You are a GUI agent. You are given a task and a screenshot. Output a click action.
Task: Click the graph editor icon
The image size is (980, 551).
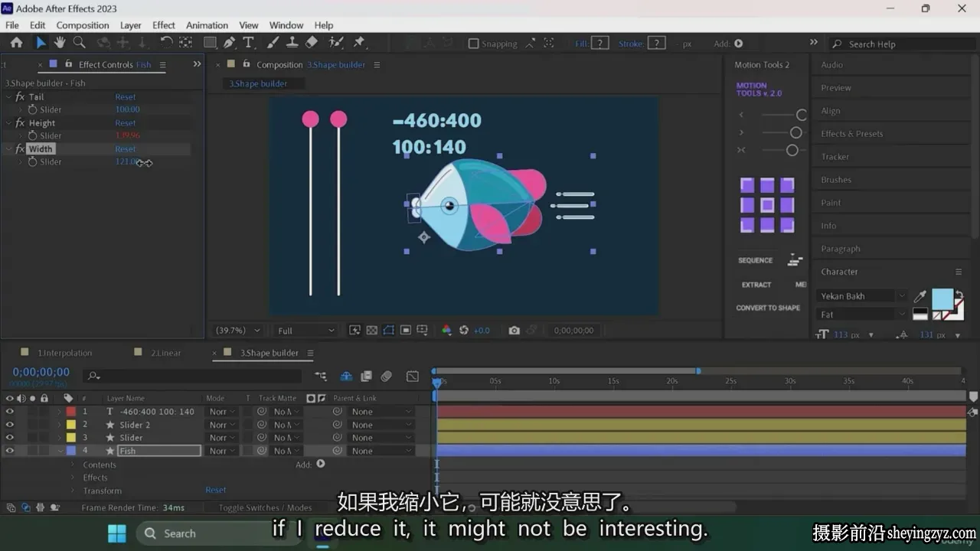pos(413,377)
